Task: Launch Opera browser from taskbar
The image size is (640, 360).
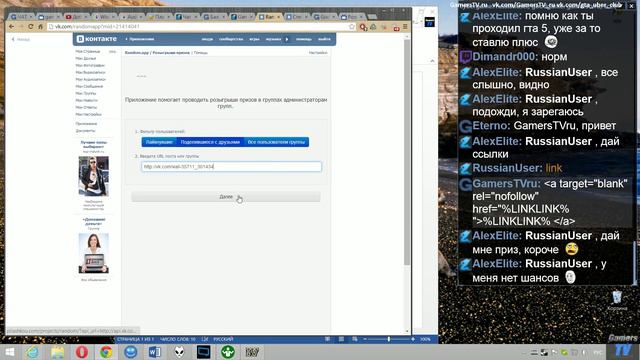Action: [82, 352]
